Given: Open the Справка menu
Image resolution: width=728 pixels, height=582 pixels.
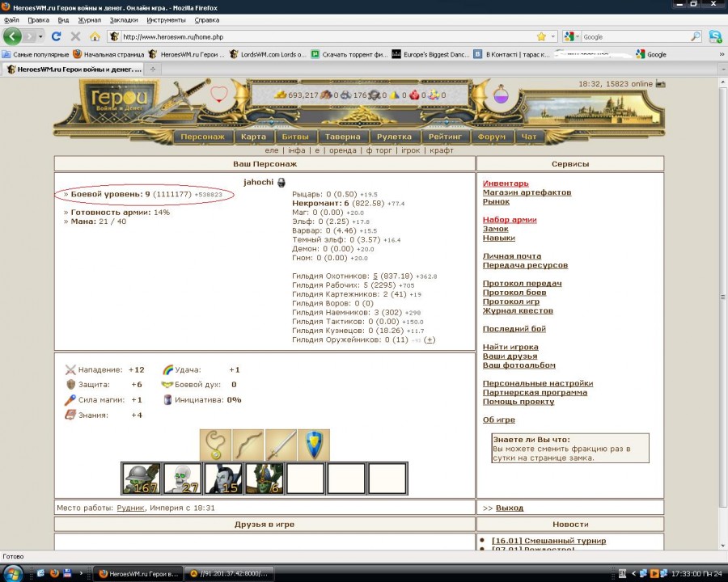Looking at the screenshot, I should pos(206,20).
